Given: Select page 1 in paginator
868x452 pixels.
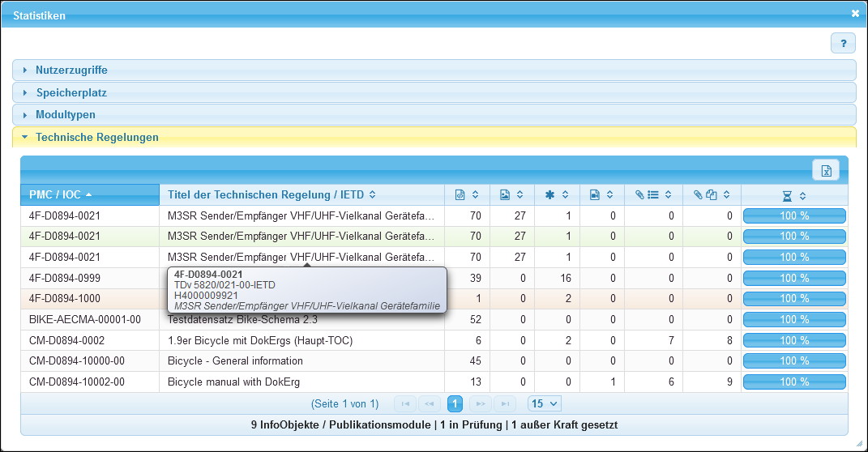Looking at the screenshot, I should tap(455, 404).
